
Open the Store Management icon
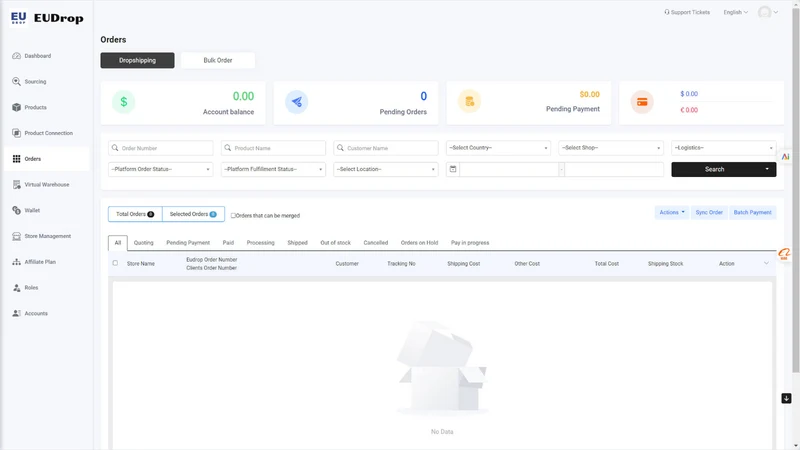(16, 236)
